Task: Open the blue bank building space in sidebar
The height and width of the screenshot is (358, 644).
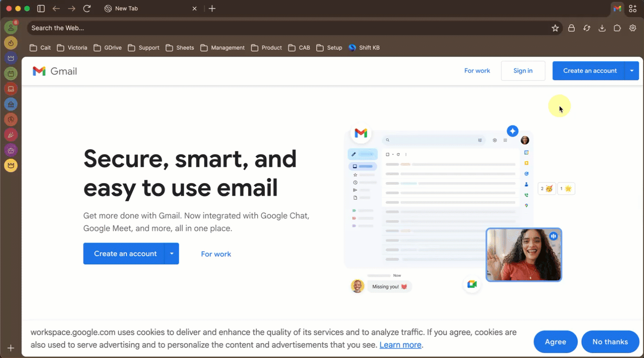Action: click(x=11, y=104)
